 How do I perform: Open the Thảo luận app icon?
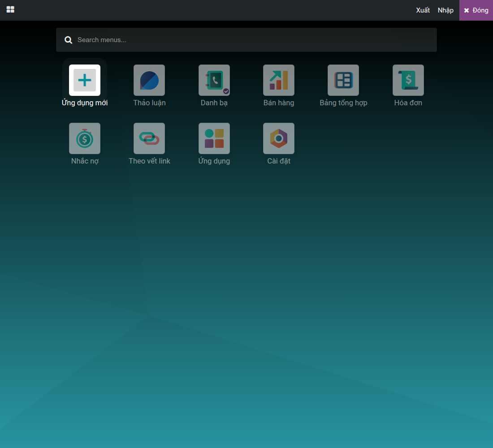(149, 80)
